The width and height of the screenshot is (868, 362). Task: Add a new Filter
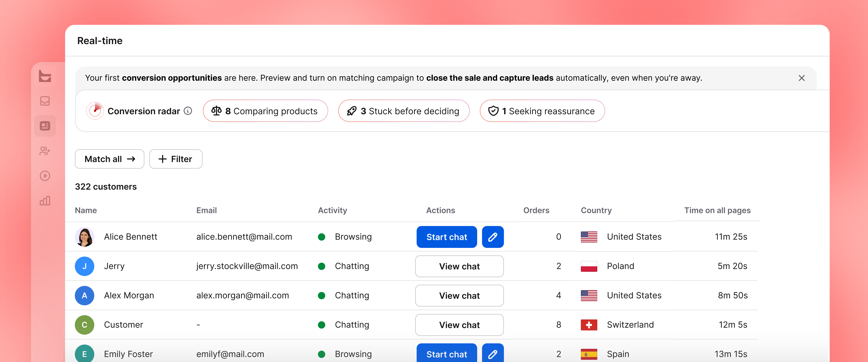coord(176,159)
